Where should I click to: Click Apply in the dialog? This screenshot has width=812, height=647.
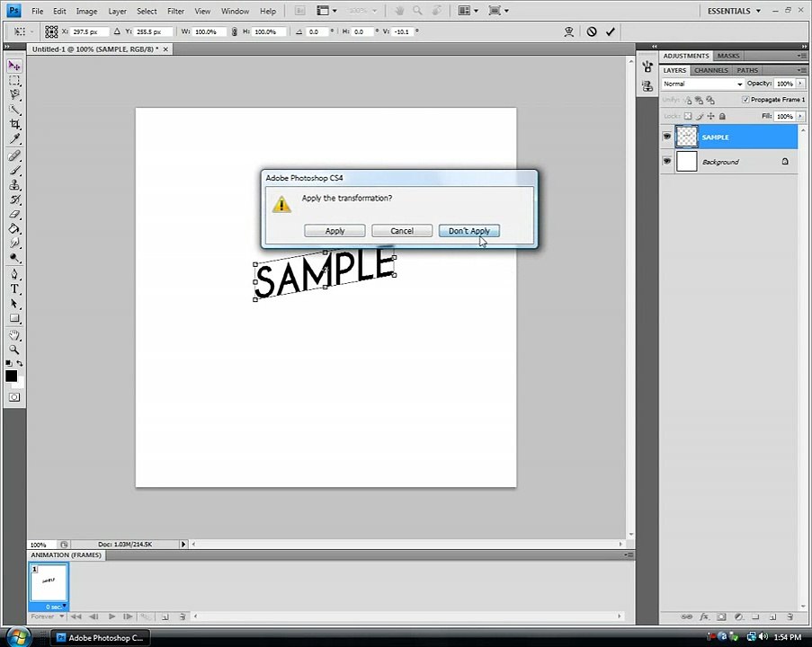point(335,231)
